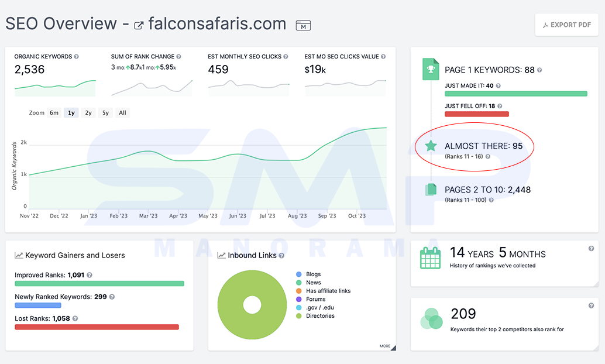Toggle the Directories legend entry
Screen dimensions: 605x364
tap(315, 316)
